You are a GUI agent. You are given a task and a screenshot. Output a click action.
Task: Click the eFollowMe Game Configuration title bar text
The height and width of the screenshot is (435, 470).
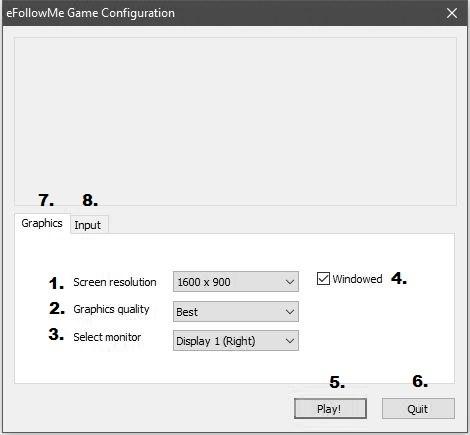pyautogui.click(x=91, y=13)
